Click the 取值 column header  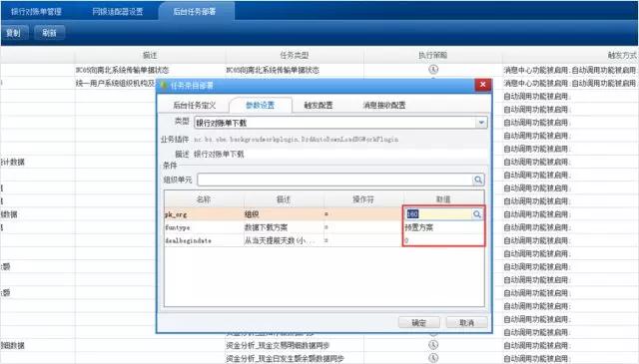[x=443, y=199]
